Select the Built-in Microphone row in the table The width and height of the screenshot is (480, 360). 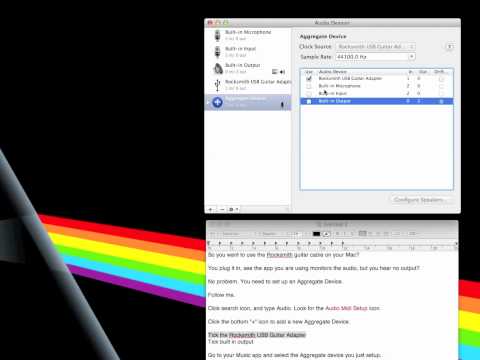[377, 86]
